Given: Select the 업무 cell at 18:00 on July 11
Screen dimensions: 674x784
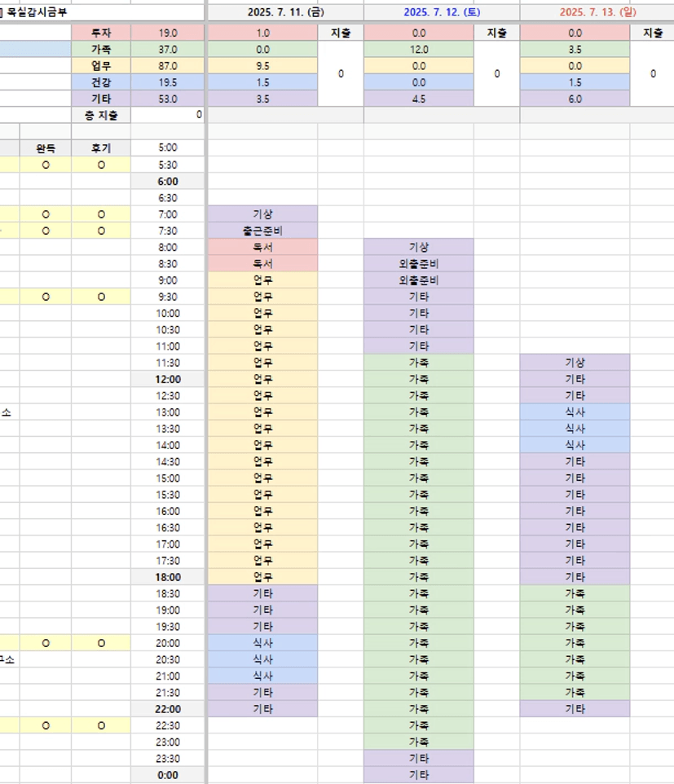Looking at the screenshot, I should click(262, 578).
